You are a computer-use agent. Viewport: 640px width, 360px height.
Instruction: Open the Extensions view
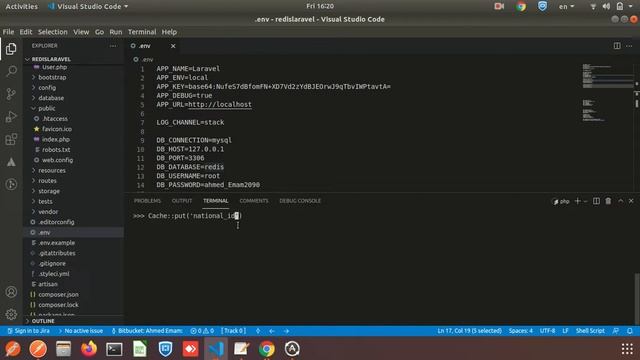[11, 139]
